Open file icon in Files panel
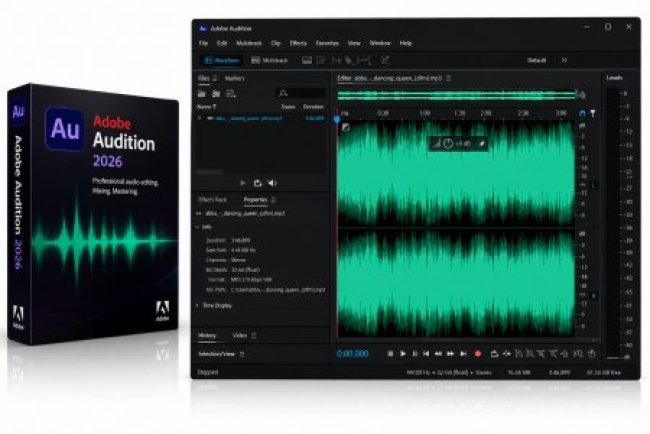The height and width of the screenshot is (434, 650). (x=202, y=94)
